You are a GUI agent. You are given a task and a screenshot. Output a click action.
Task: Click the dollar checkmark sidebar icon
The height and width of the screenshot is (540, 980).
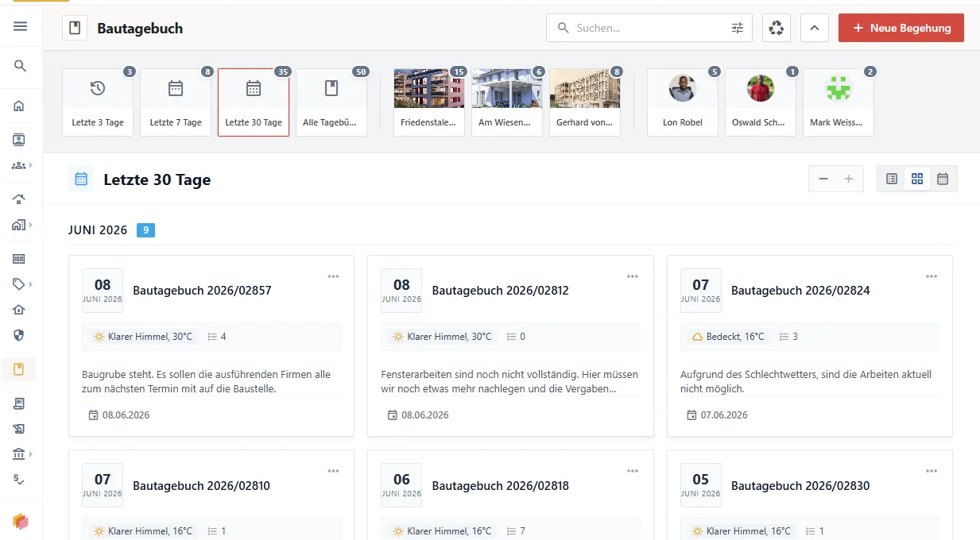[19, 479]
